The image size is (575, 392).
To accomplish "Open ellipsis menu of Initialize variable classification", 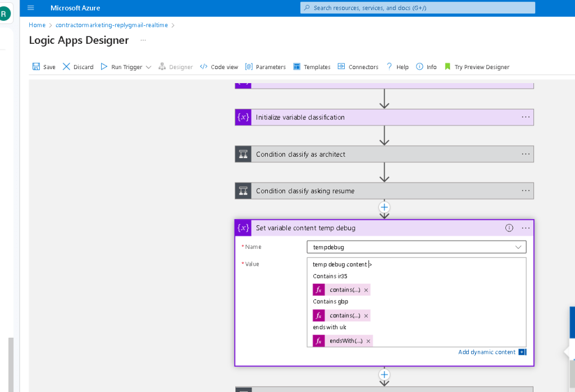I will coord(526,117).
